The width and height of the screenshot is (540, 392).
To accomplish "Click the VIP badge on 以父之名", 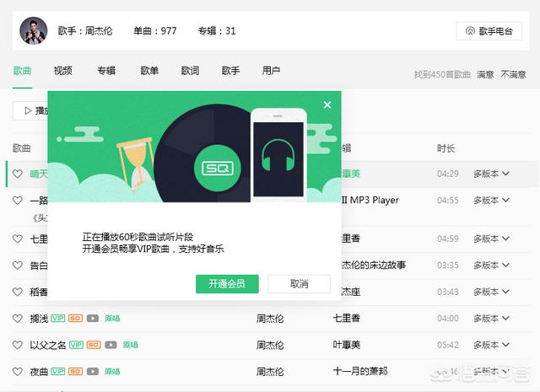I will pyautogui.click(x=76, y=345).
